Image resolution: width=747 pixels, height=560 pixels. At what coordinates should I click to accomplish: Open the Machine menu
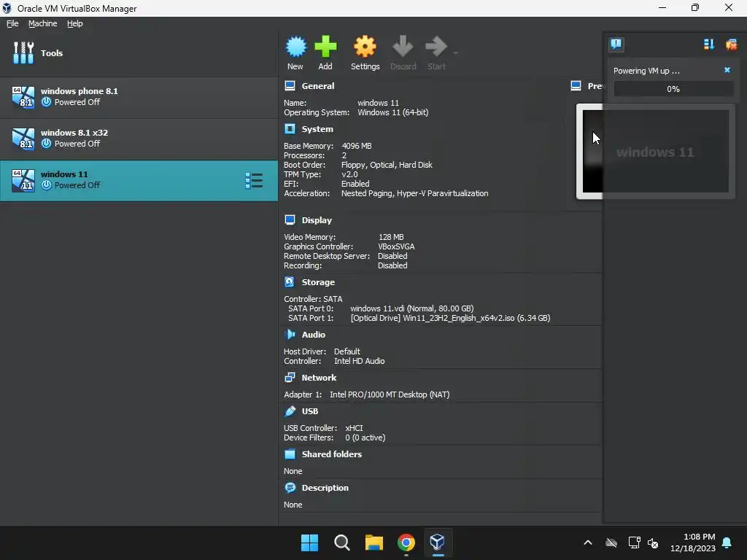click(x=43, y=23)
